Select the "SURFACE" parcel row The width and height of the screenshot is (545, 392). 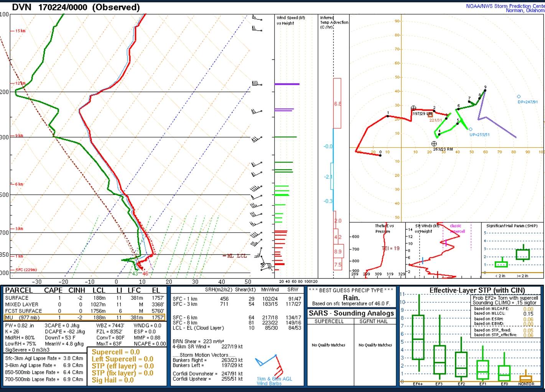coord(85,298)
